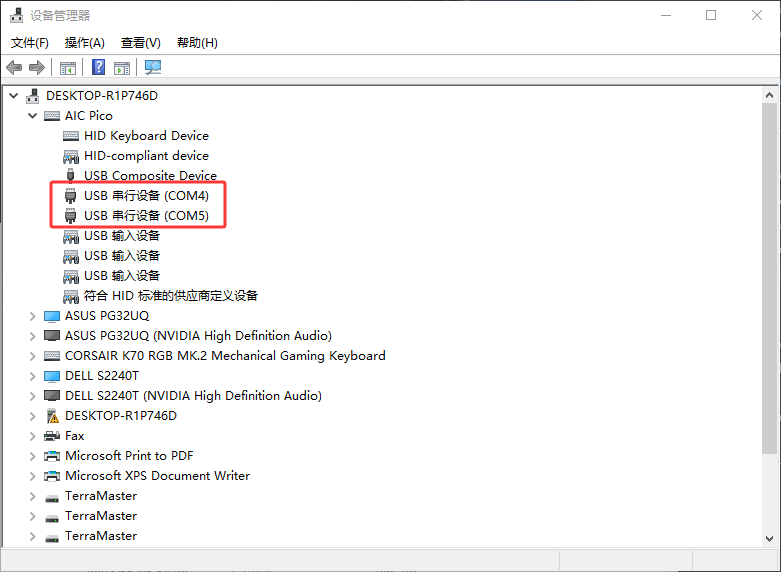Click the 符合 HID 标准的供应商定义设备 icon

point(71,296)
